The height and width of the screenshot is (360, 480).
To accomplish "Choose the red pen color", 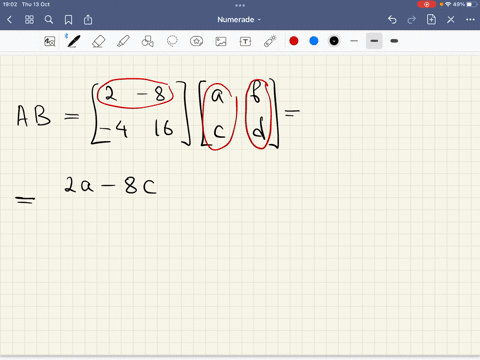I will tap(294, 41).
